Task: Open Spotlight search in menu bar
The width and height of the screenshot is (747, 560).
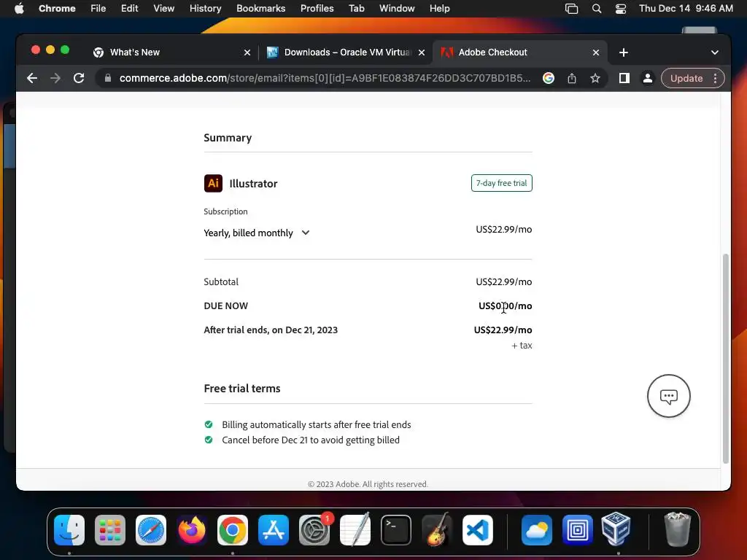Action: 597,9
